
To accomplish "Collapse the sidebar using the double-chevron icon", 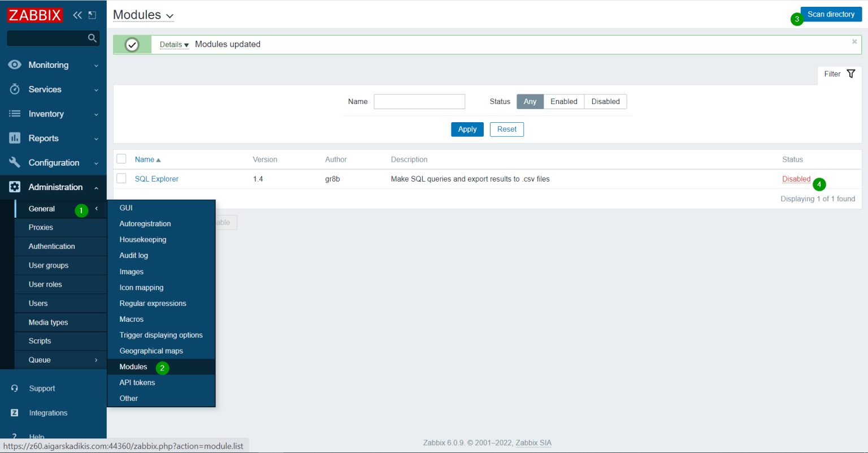I will (x=77, y=15).
